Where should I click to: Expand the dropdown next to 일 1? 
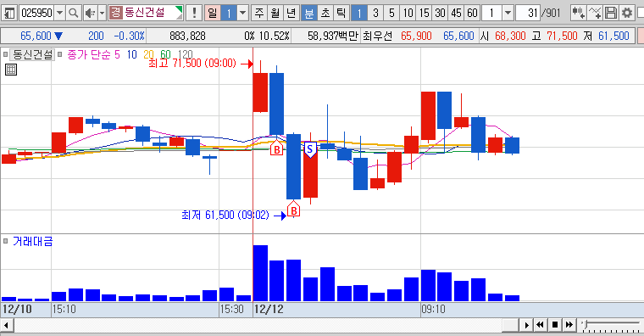click(x=243, y=14)
